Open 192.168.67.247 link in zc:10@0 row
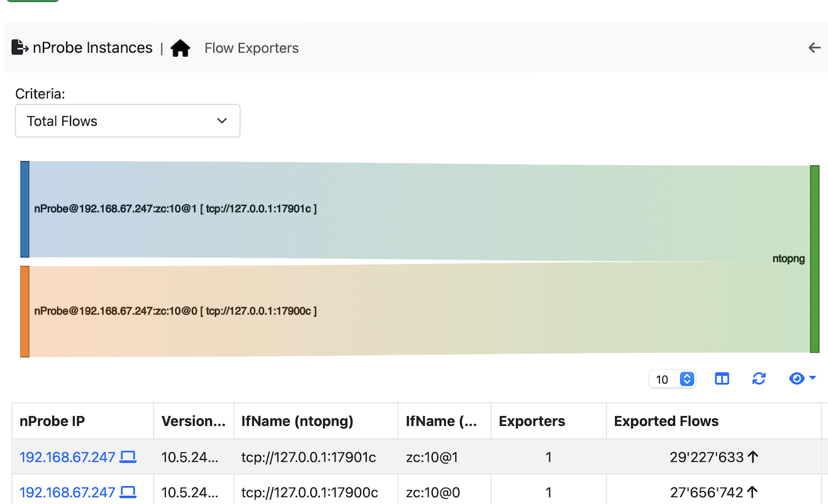This screenshot has height=504, width=828. tap(67, 492)
